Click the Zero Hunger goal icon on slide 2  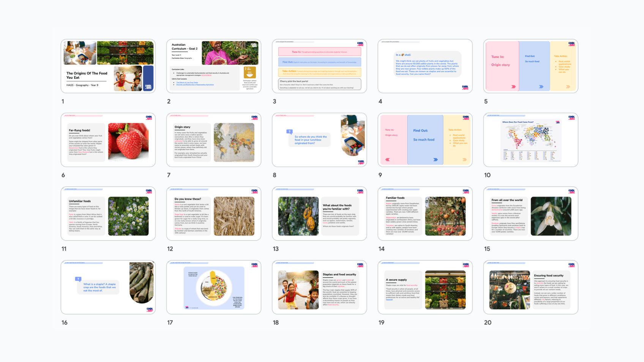[249, 72]
